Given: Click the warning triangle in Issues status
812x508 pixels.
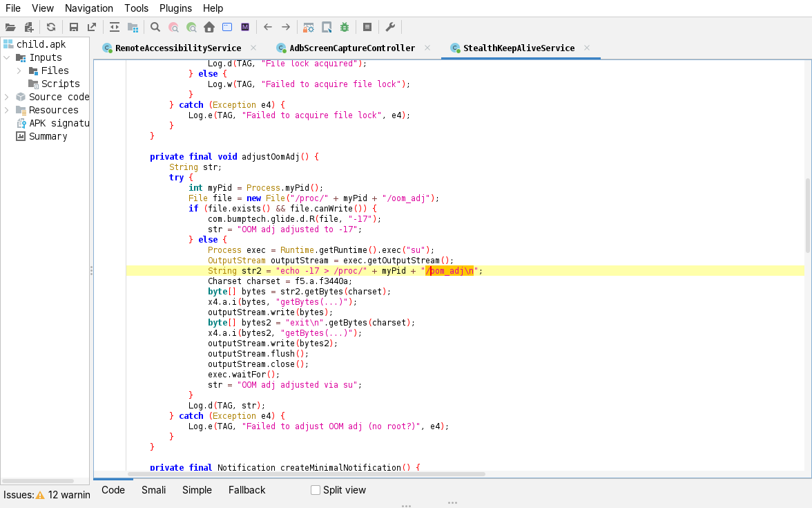Looking at the screenshot, I should (40, 495).
